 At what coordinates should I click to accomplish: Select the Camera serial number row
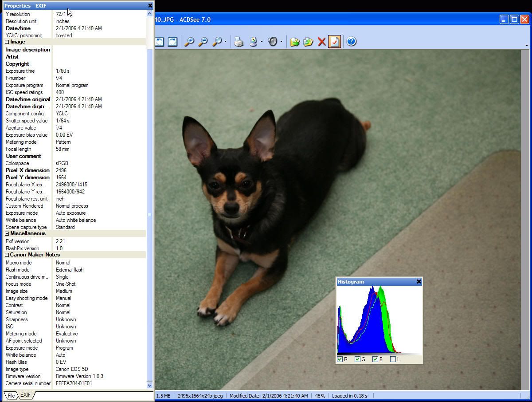75,383
